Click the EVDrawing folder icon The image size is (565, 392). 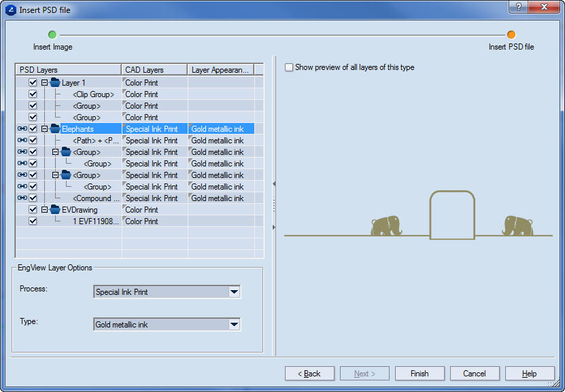tap(55, 210)
